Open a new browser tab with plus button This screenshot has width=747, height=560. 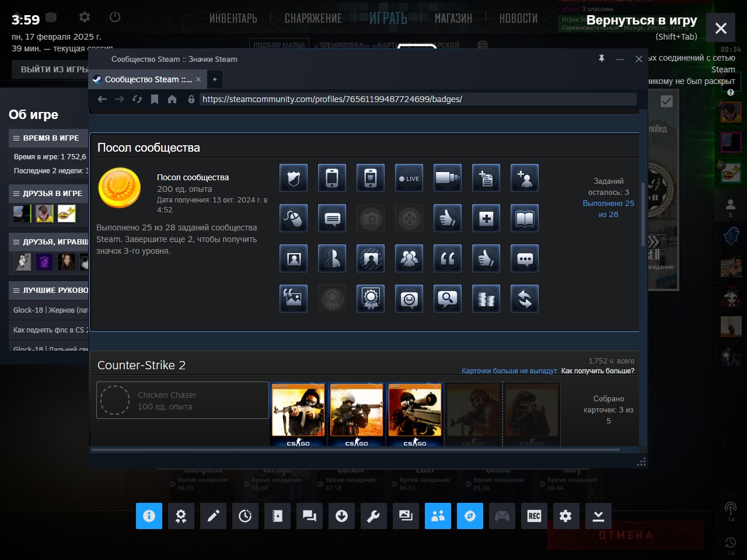point(215,79)
